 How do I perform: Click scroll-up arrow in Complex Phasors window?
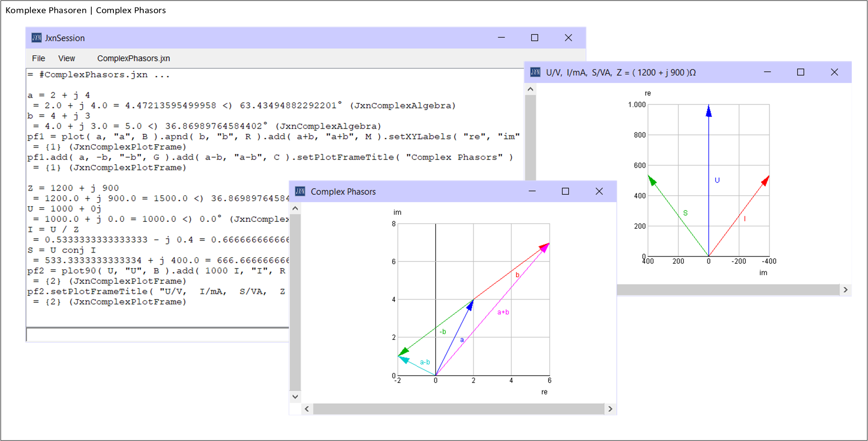295,209
